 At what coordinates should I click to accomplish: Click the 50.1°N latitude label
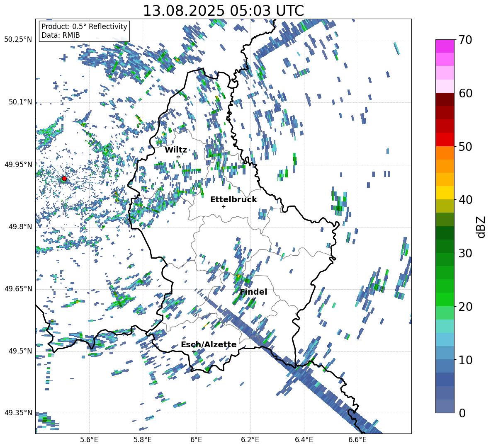coord(20,102)
